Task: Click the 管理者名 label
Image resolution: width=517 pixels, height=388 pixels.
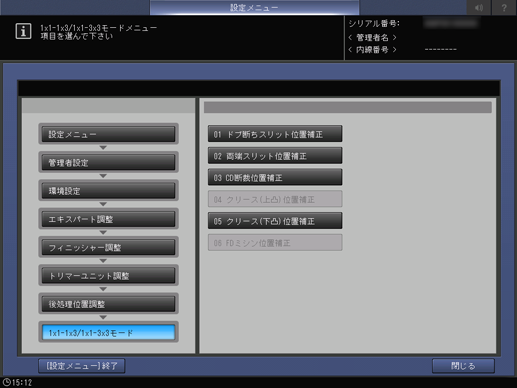Action: click(x=372, y=37)
